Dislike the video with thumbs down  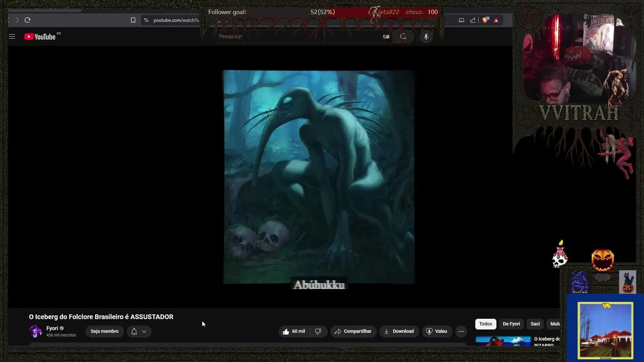click(x=318, y=331)
